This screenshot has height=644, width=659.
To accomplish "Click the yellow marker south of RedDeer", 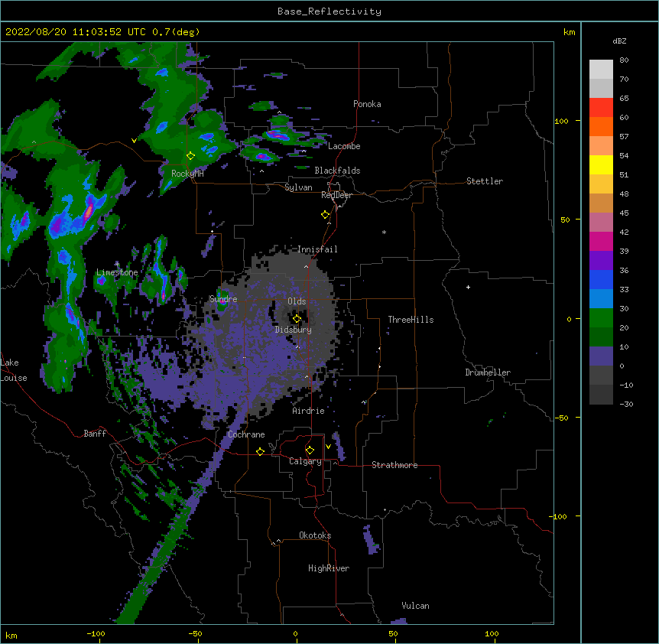I will [x=325, y=215].
